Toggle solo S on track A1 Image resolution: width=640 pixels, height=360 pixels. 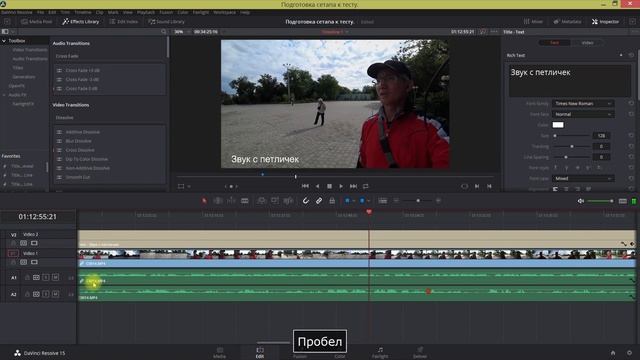(x=46, y=278)
